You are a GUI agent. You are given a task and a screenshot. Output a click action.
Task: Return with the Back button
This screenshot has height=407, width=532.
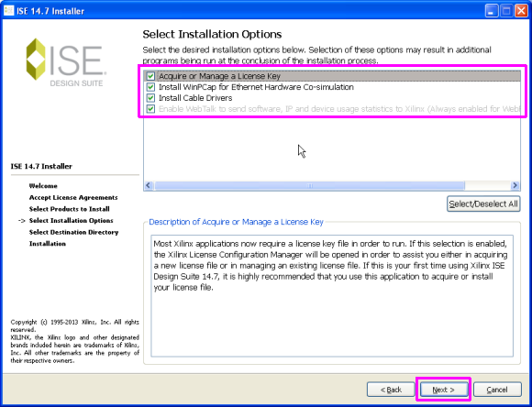391,390
